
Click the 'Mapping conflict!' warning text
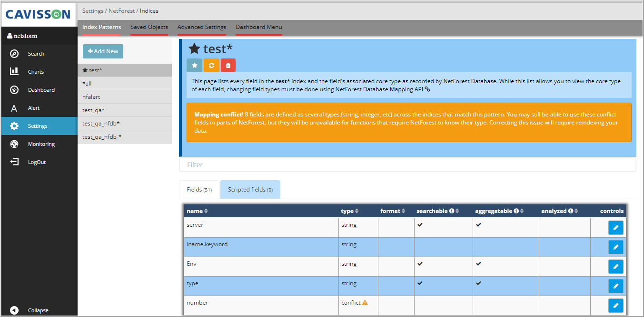[x=218, y=115]
